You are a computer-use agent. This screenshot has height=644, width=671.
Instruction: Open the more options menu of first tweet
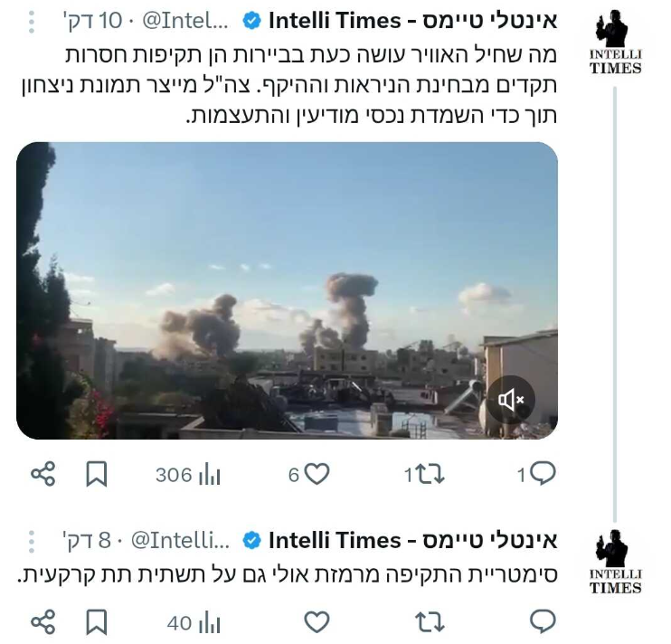pos(32,22)
